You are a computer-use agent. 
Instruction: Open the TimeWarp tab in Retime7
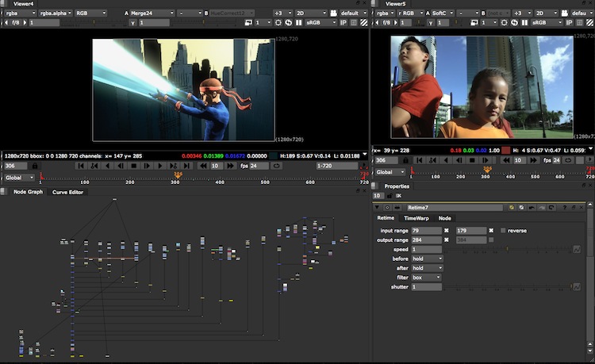pos(416,218)
